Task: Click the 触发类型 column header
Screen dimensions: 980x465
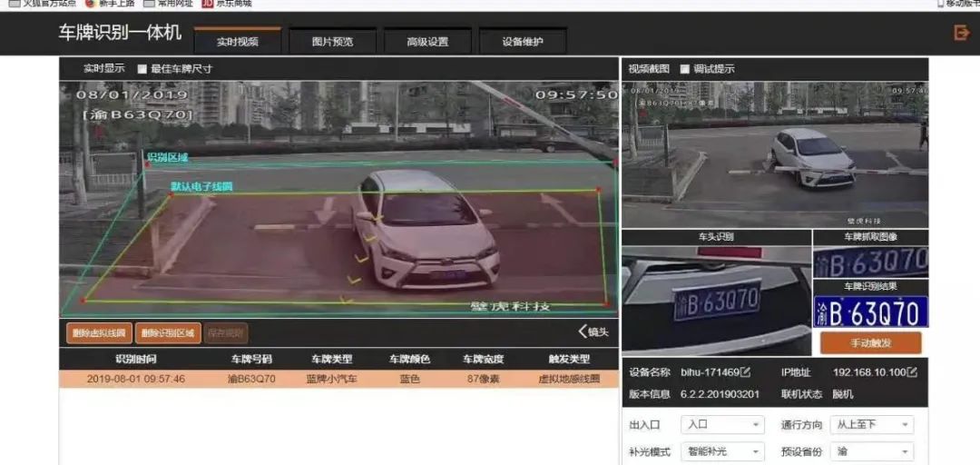Action: (569, 360)
